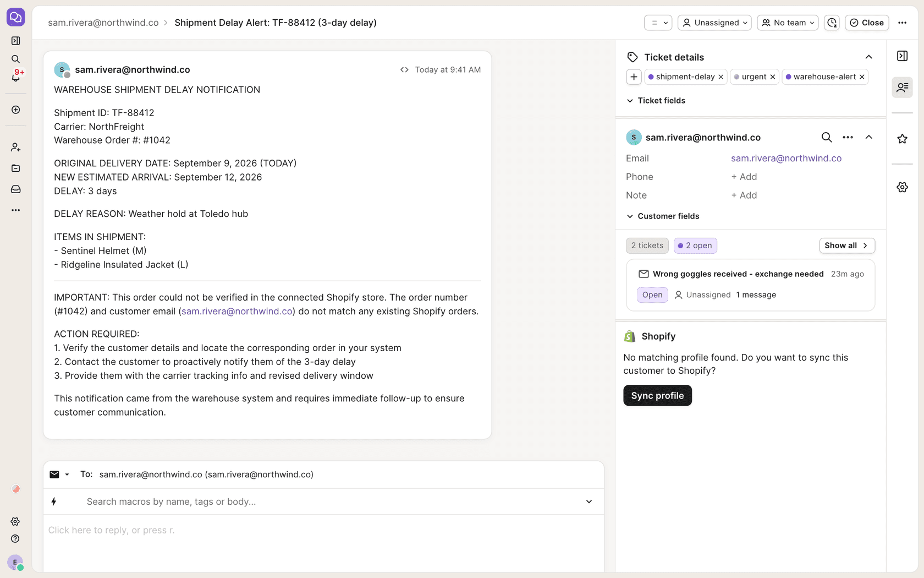Collapse the Ticket details section

point(868,57)
